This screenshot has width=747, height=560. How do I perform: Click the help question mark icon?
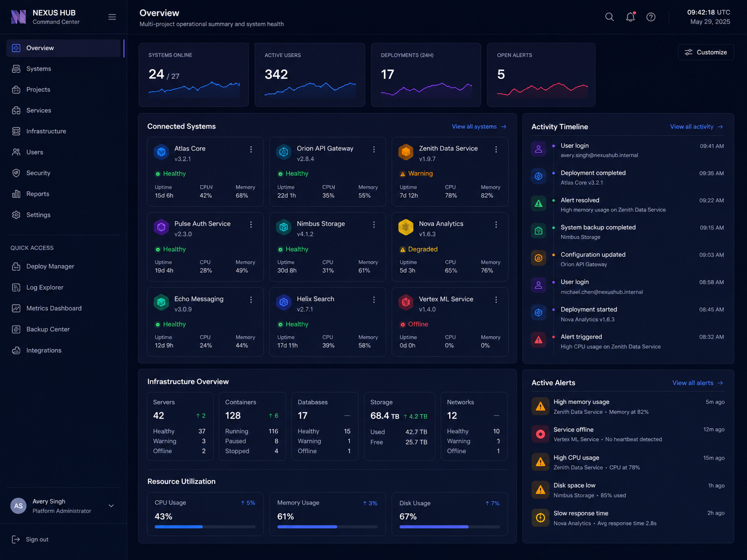pos(651,17)
